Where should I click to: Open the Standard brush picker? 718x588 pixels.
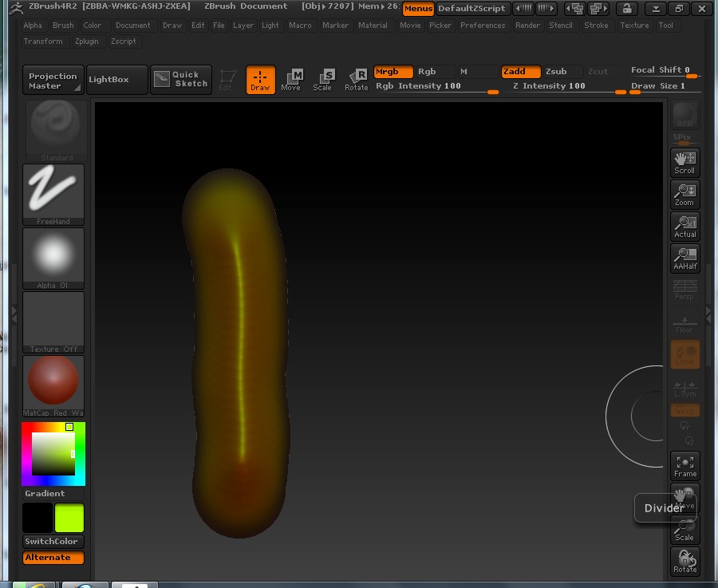[x=56, y=128]
